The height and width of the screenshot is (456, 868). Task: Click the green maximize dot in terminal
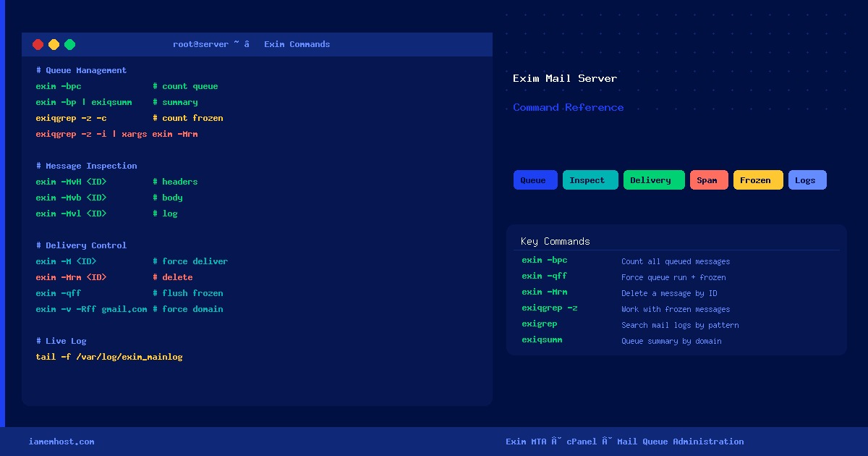pos(70,44)
